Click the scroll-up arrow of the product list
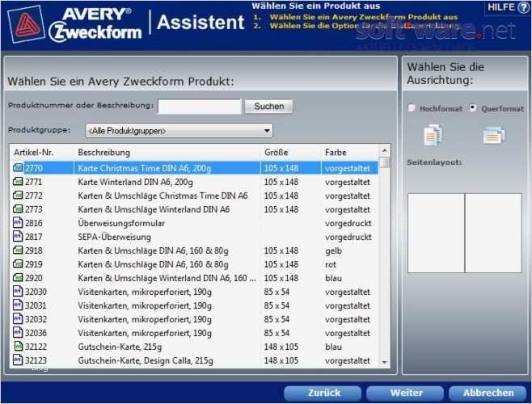 (x=384, y=150)
